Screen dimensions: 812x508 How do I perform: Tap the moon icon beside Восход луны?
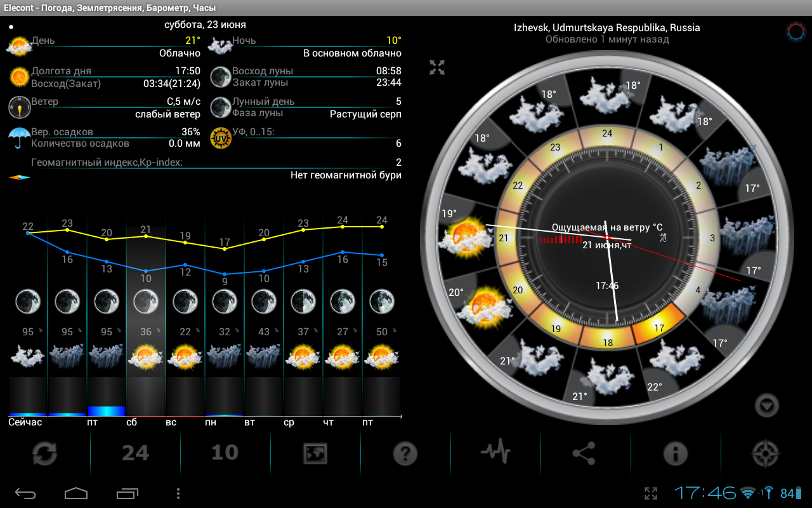(x=221, y=77)
